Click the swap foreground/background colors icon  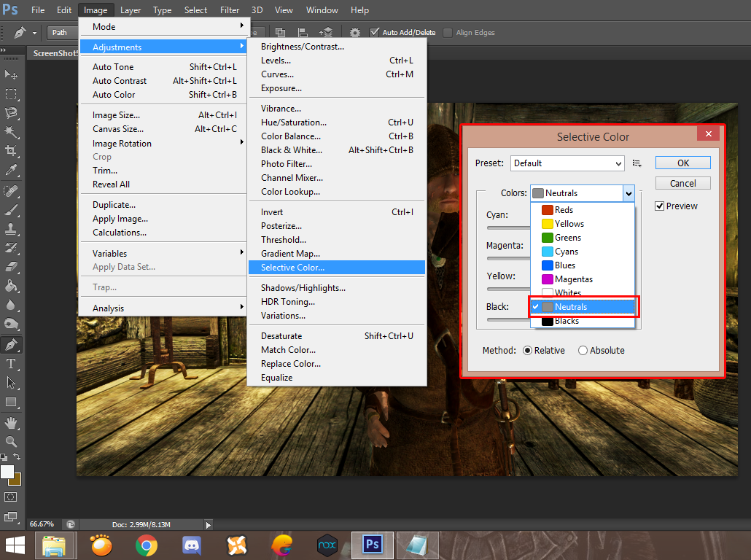pyautogui.click(x=17, y=456)
